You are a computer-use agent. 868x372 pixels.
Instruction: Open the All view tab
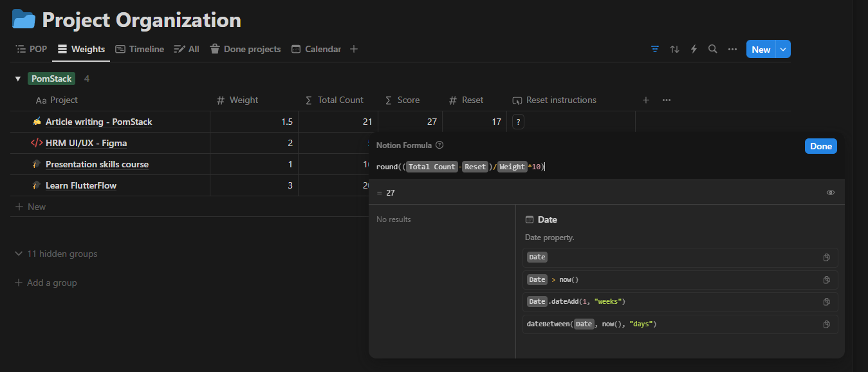click(187, 49)
